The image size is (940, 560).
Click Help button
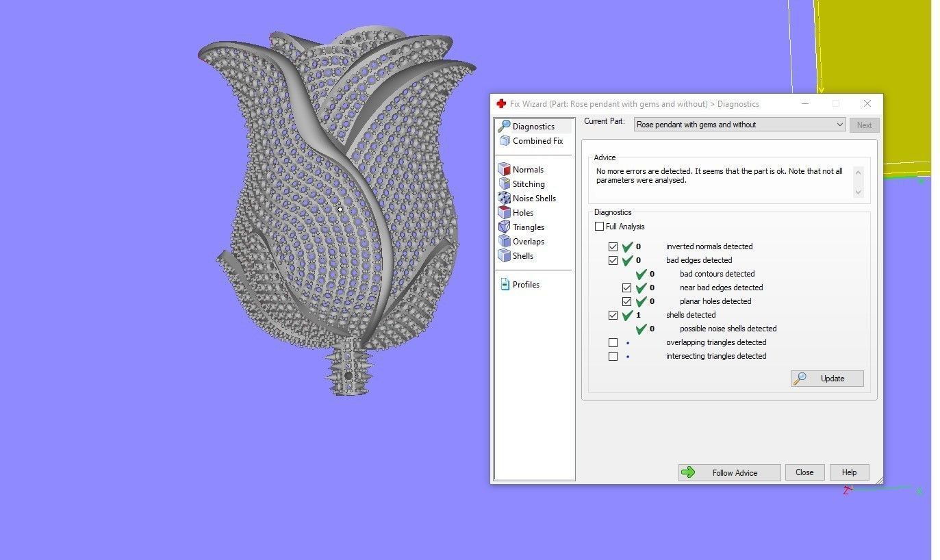click(849, 472)
